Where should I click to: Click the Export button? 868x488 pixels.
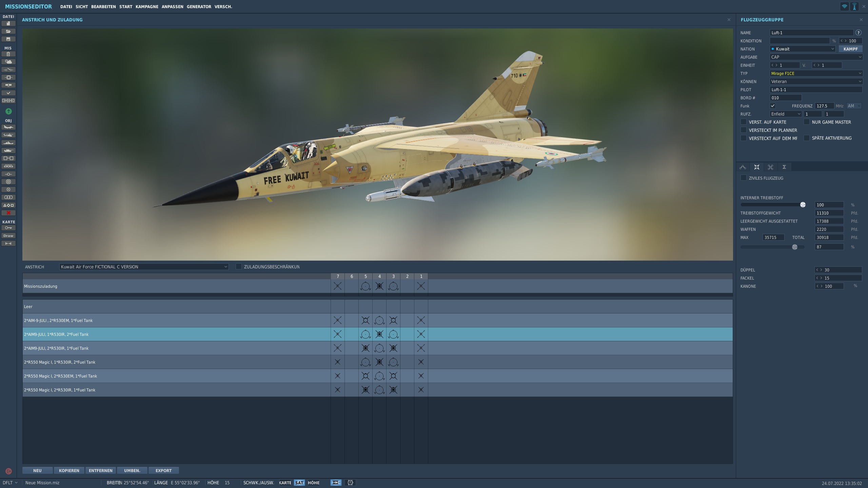[x=163, y=470]
